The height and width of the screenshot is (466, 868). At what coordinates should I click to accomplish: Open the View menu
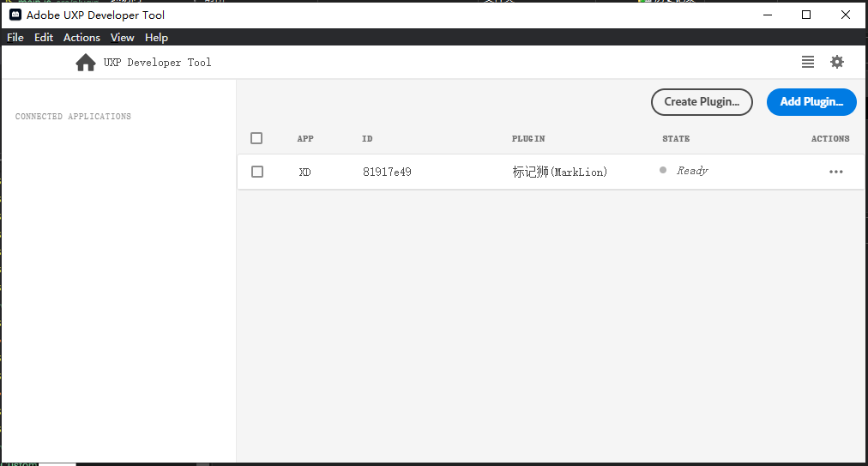coord(123,37)
